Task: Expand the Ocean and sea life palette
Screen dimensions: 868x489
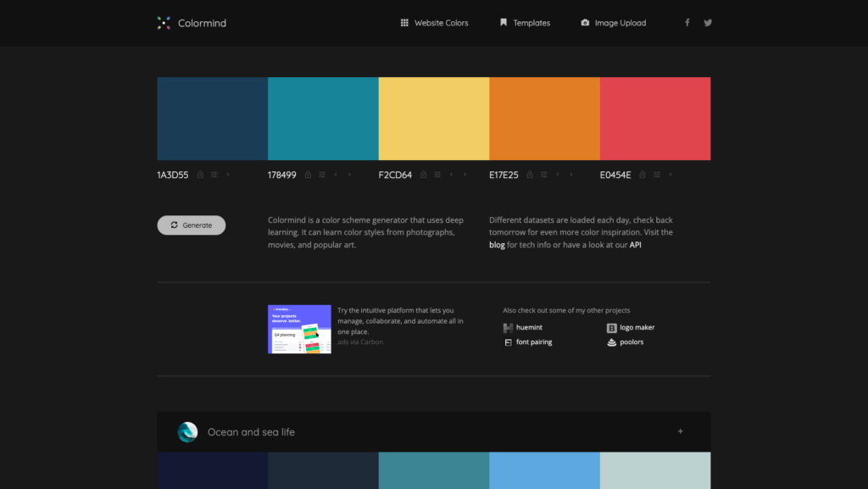Action: [681, 431]
